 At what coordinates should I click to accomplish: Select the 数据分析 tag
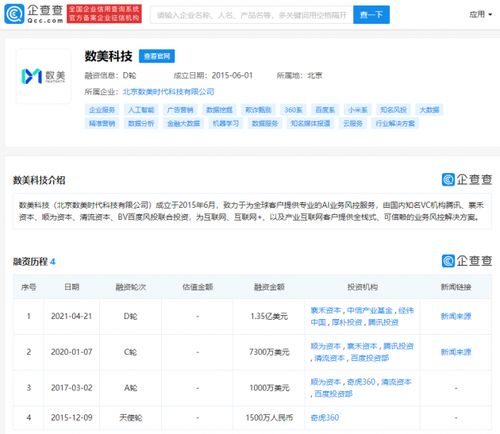click(x=141, y=123)
